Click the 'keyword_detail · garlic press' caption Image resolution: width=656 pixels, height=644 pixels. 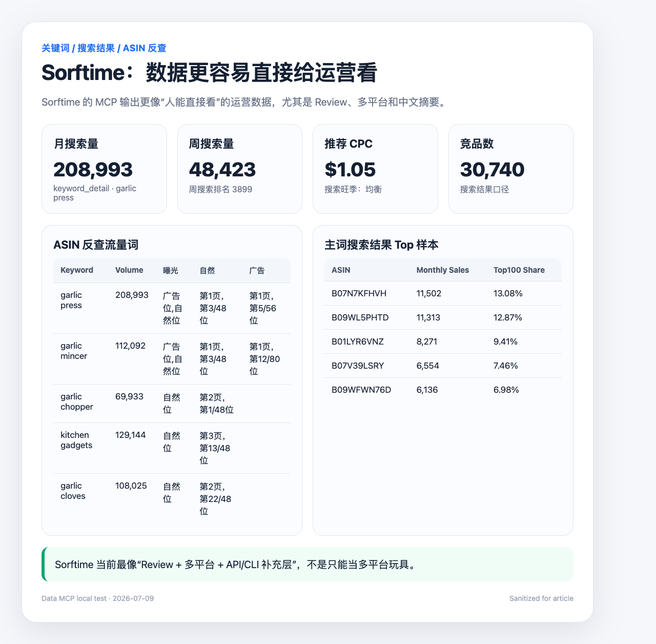[x=95, y=193]
